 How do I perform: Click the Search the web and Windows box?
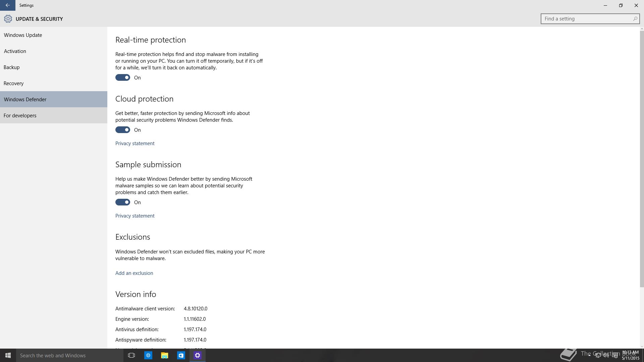point(70,355)
